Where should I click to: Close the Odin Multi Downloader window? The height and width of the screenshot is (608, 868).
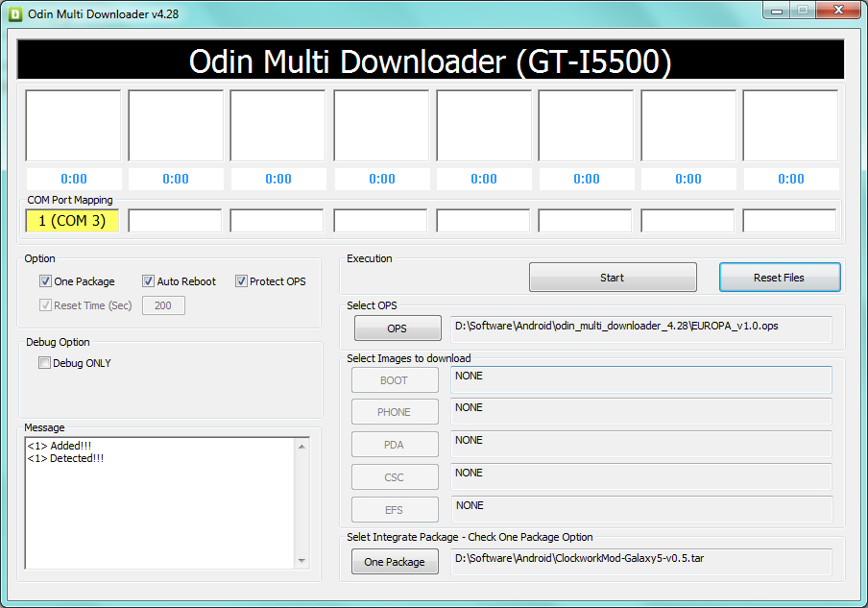point(838,11)
